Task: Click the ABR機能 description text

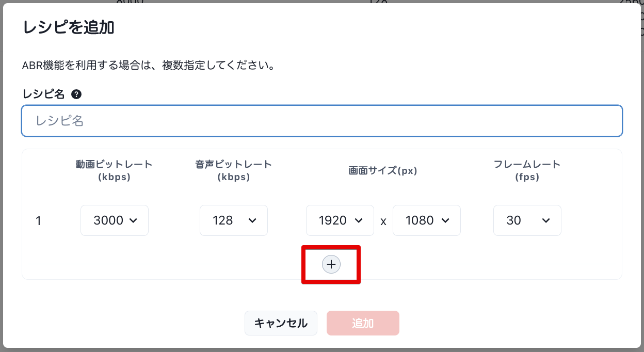Action: (148, 66)
